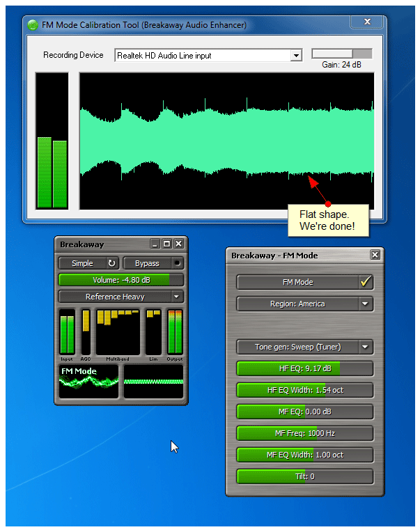Adjust the MF Freq: 1000 Hz slider

pyautogui.click(x=304, y=433)
